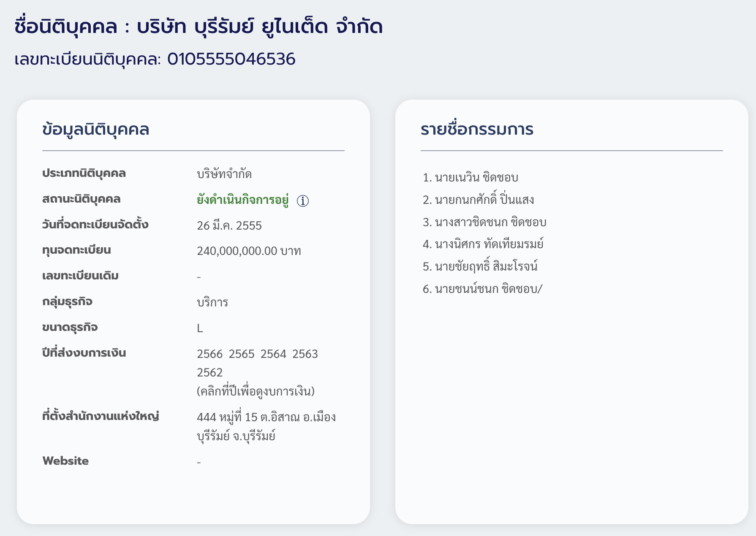Select director นางสาวชิดชนก ชิดชอบ
Image resolution: width=756 pixels, height=536 pixels.
(x=491, y=222)
